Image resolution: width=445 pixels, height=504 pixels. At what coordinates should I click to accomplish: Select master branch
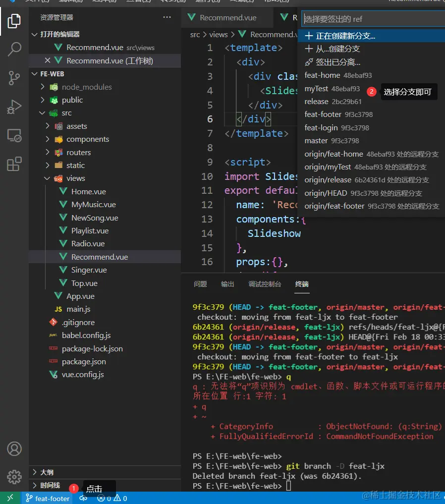point(372,141)
